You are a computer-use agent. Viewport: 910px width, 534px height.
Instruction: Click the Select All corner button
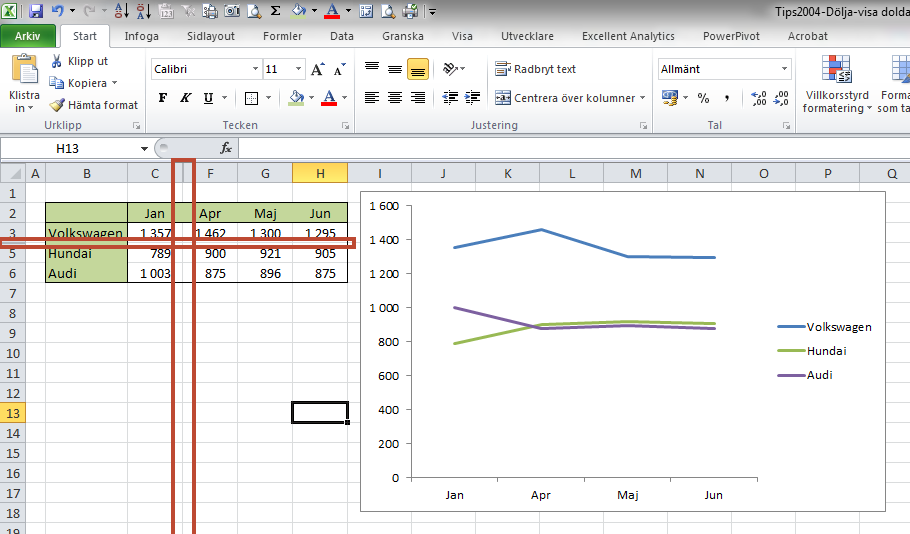[12, 173]
